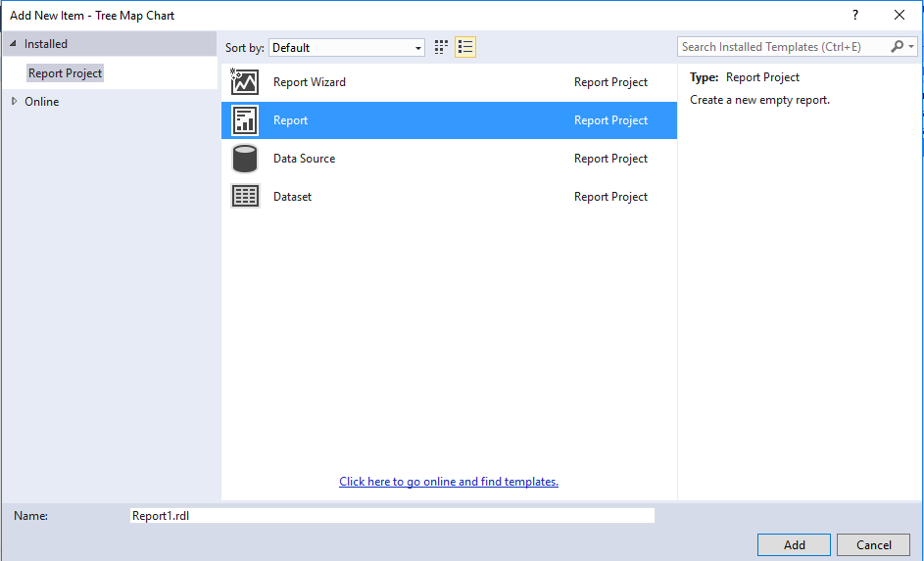Select the Online category label
924x561 pixels.
coord(42,101)
